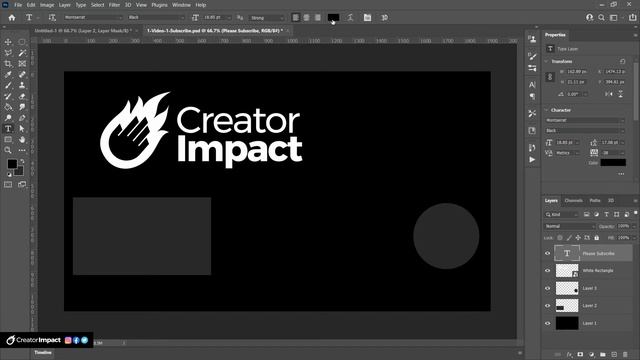Select the Path Selection arrow tool
Viewport: 640px width, 360px height.
click(x=22, y=129)
